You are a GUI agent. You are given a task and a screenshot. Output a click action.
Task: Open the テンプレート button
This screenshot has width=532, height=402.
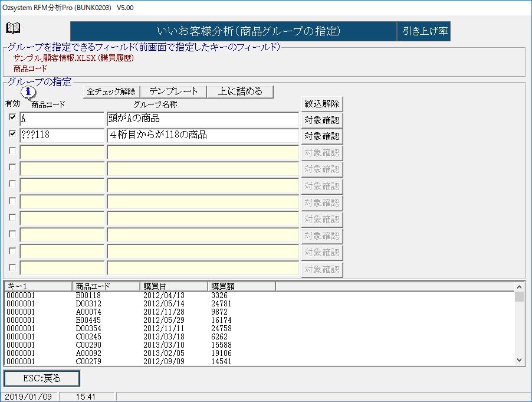pos(173,91)
